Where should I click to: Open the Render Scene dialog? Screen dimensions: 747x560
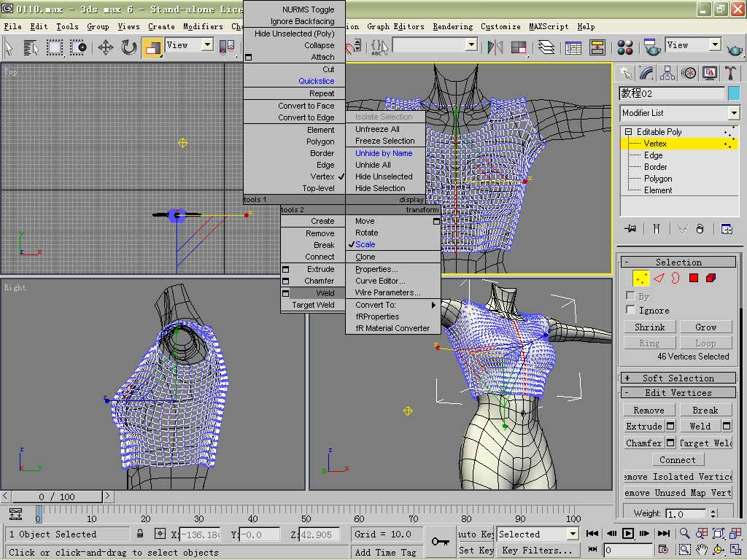[x=651, y=47]
